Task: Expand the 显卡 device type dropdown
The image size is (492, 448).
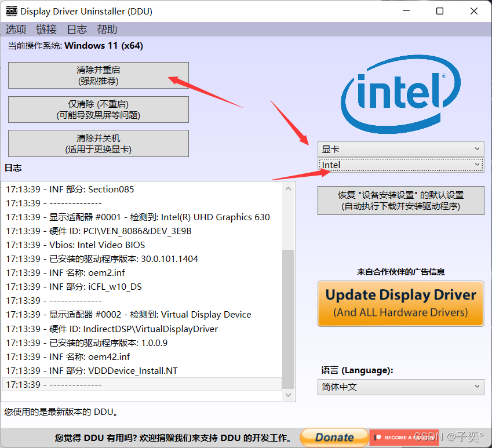Action: coord(400,149)
